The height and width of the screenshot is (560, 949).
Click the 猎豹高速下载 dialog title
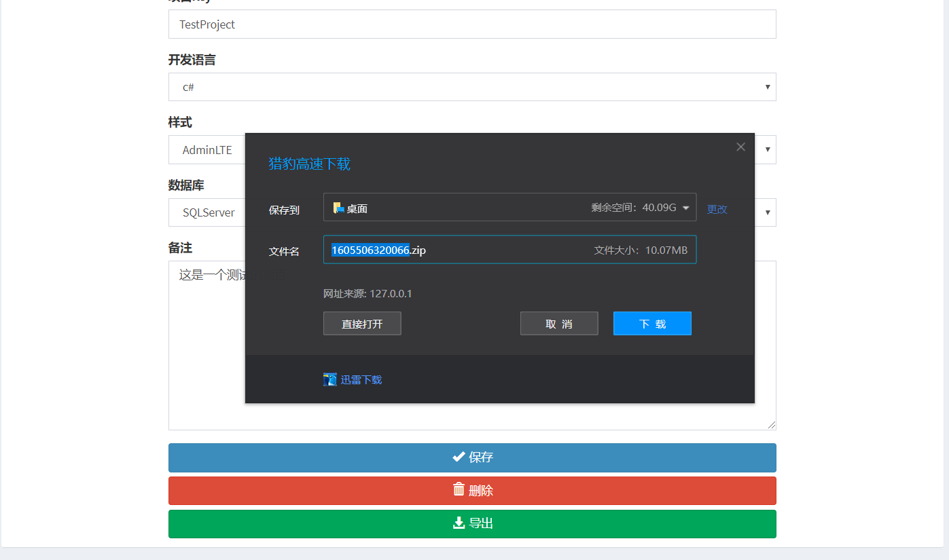point(309,164)
